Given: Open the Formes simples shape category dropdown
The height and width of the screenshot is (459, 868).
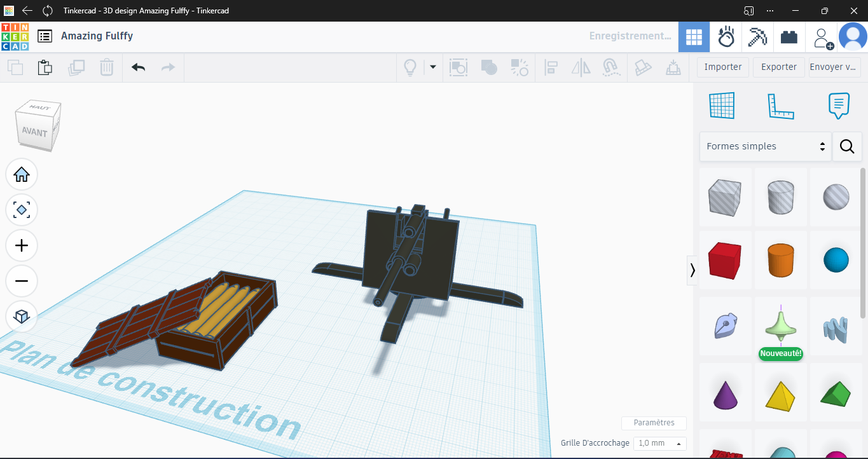Looking at the screenshot, I should (x=766, y=146).
